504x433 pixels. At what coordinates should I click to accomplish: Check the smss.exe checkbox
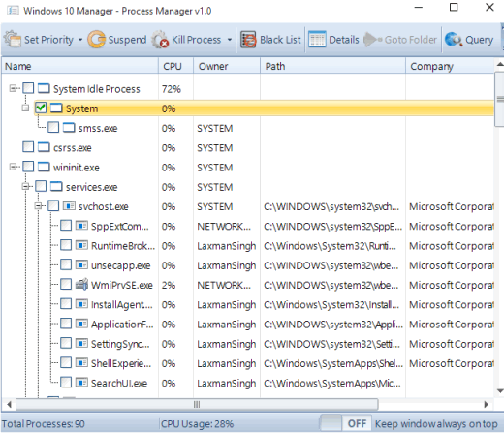(53, 127)
